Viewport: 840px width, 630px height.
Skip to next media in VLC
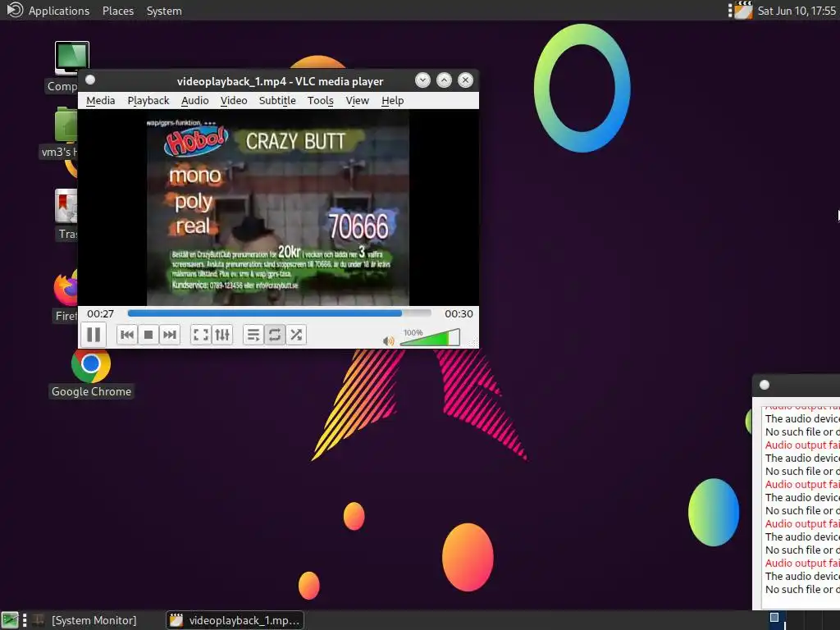point(169,335)
